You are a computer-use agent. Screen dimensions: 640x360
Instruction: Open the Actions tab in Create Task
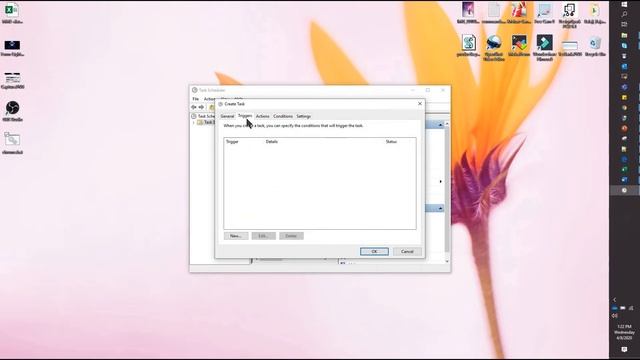[262, 116]
